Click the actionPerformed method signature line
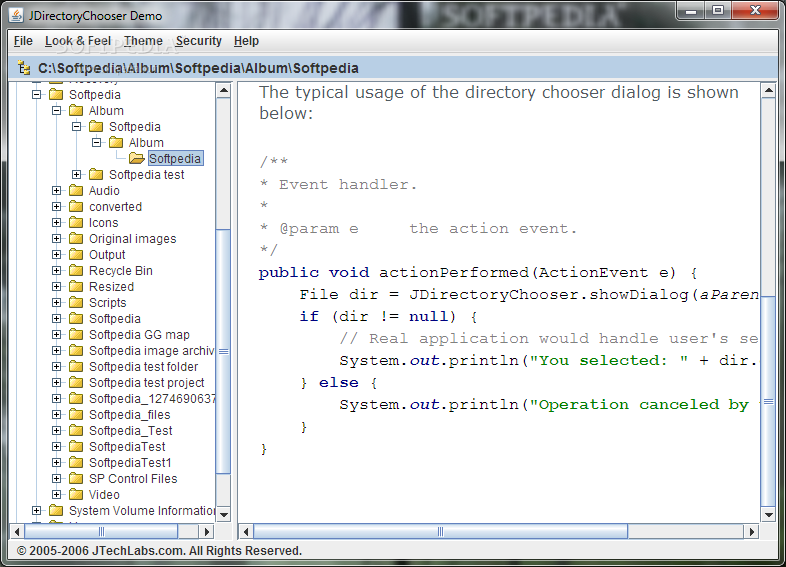 pyautogui.click(x=478, y=273)
